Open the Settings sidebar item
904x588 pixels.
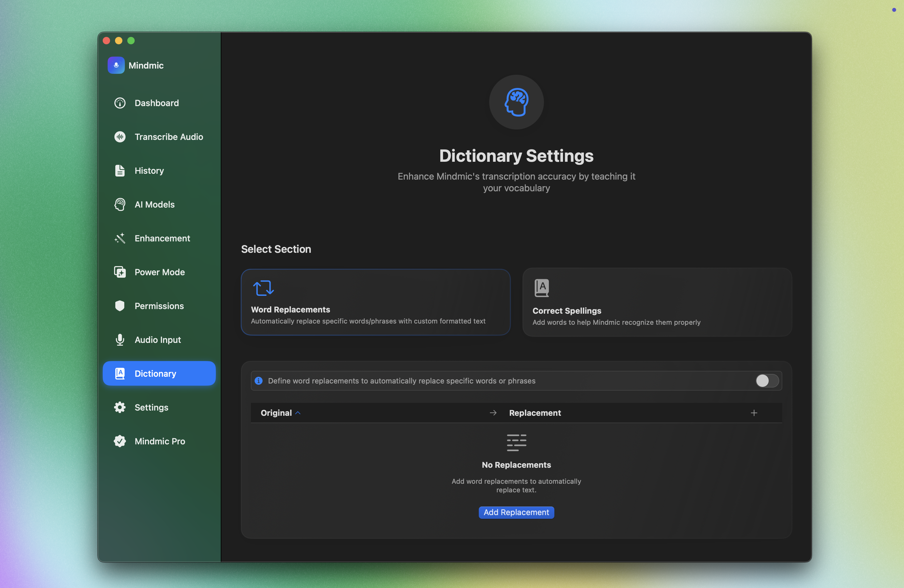point(151,407)
